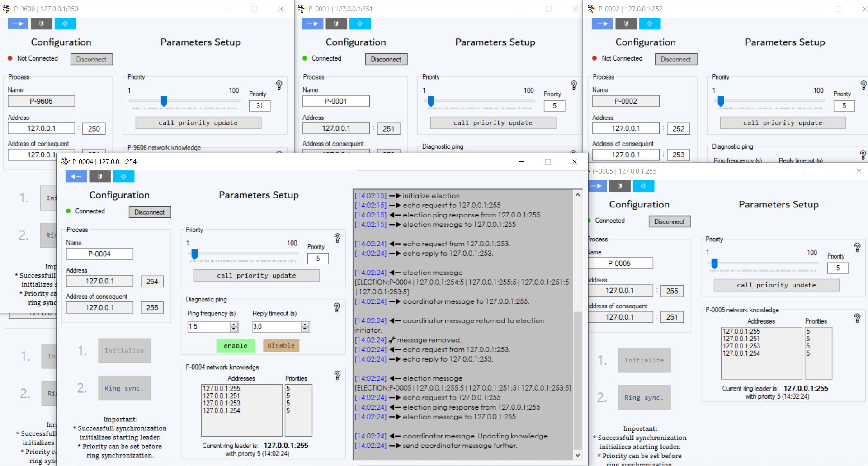Select address 127.0.0.1:253 in P-0004 network knowledge
This screenshot has width=868, height=466.
click(x=222, y=403)
